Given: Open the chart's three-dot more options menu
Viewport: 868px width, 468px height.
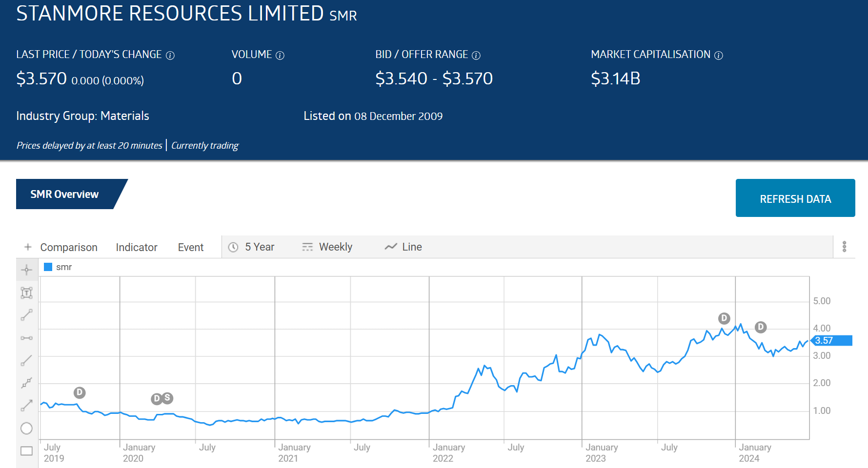Looking at the screenshot, I should click(844, 247).
